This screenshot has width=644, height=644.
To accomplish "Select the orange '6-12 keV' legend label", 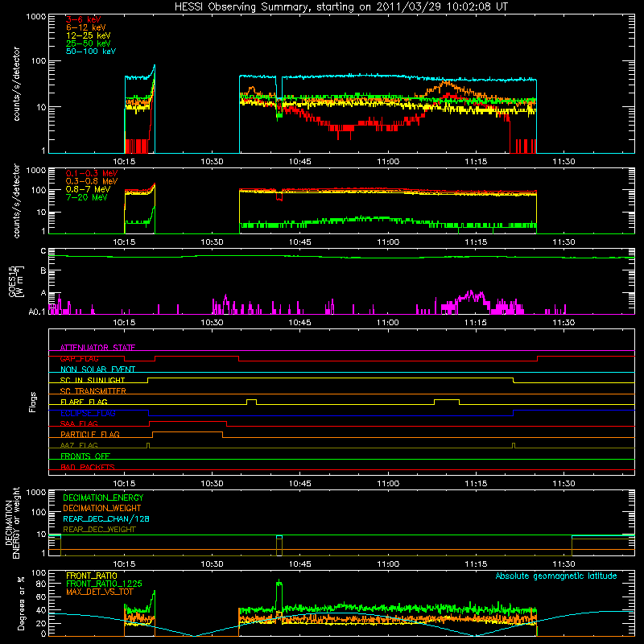I will pyautogui.click(x=86, y=27).
